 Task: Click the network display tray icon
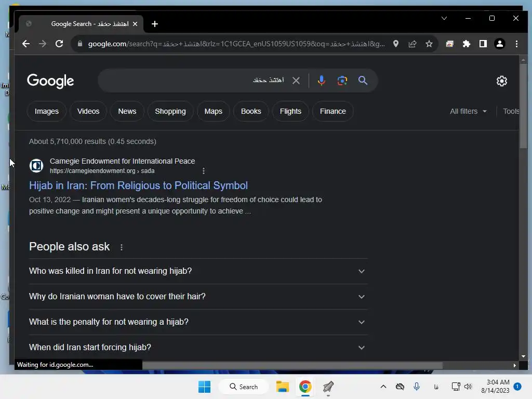[456, 387]
